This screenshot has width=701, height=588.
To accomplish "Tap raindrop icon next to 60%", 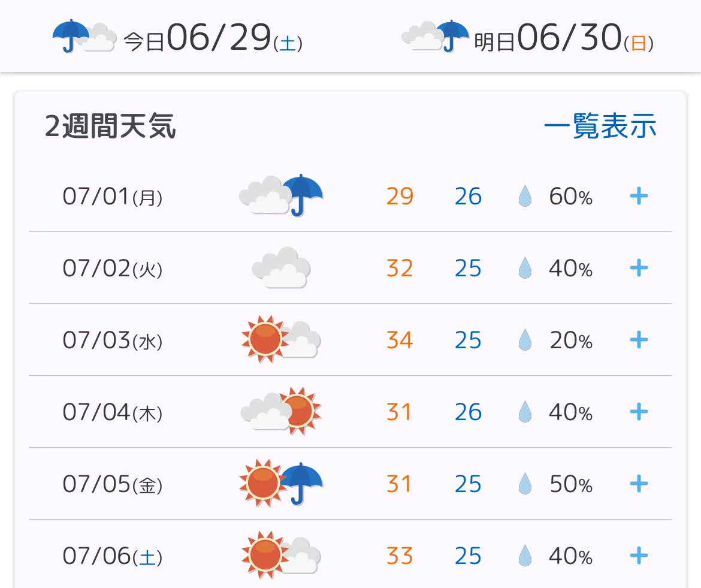I will [x=525, y=196].
